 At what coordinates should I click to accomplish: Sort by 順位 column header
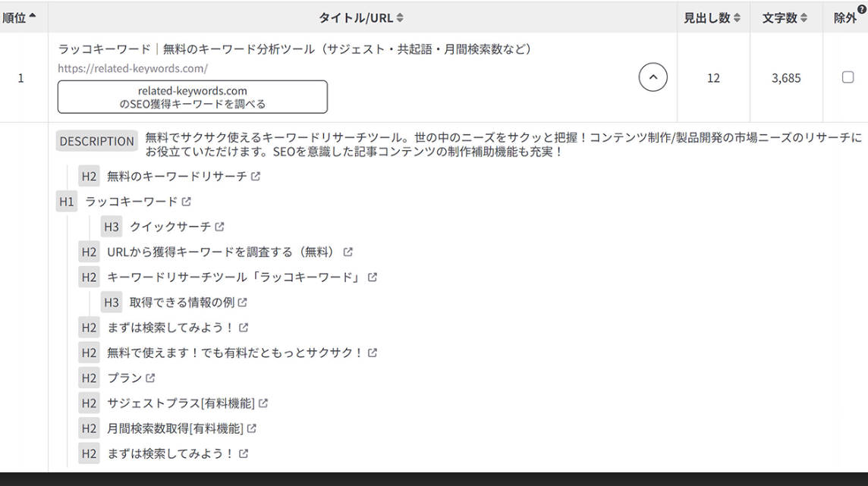point(19,17)
